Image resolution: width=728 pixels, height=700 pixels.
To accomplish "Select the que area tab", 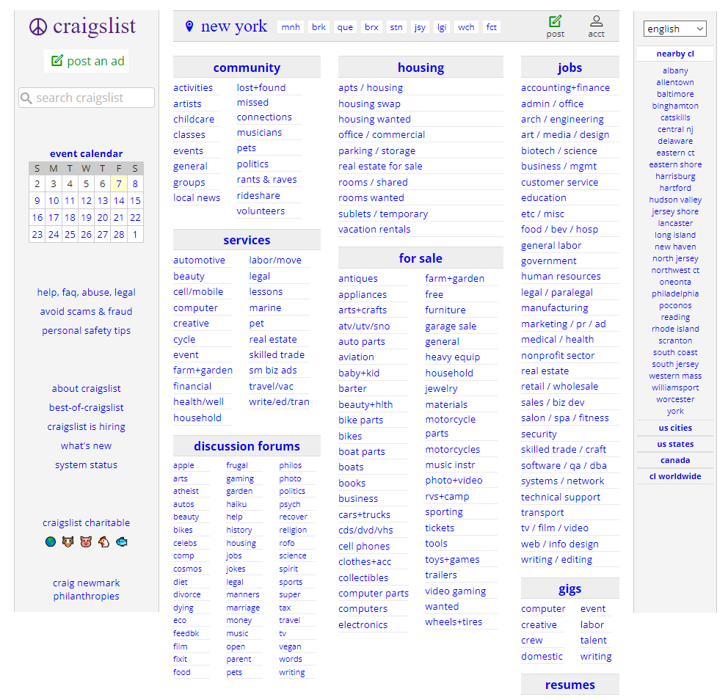I will pyautogui.click(x=345, y=27).
